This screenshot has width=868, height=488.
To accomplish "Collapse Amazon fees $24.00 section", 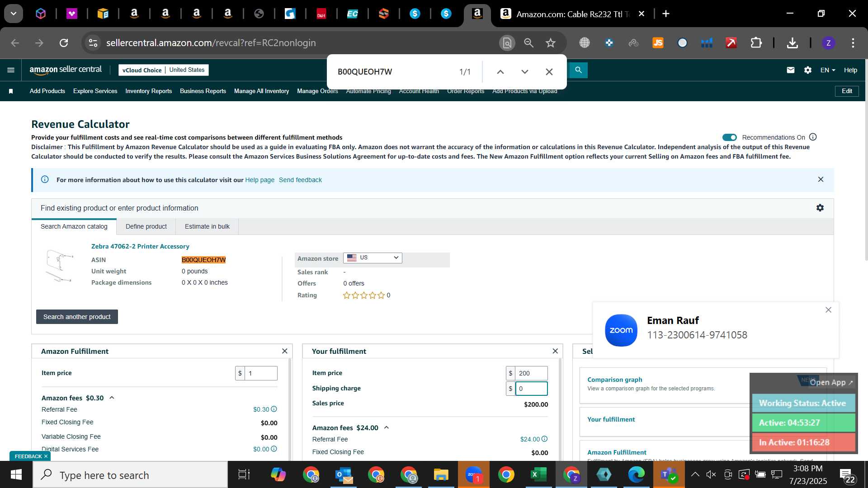I will click(x=387, y=427).
